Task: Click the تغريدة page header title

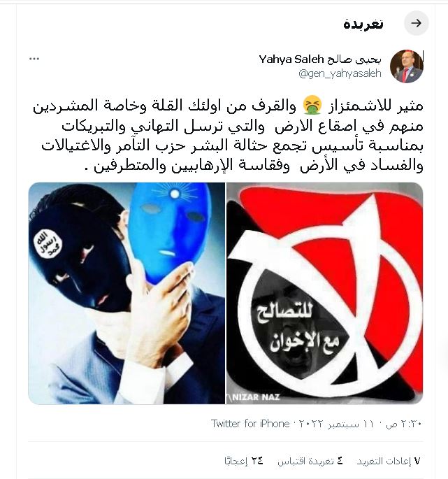Action: [x=363, y=24]
